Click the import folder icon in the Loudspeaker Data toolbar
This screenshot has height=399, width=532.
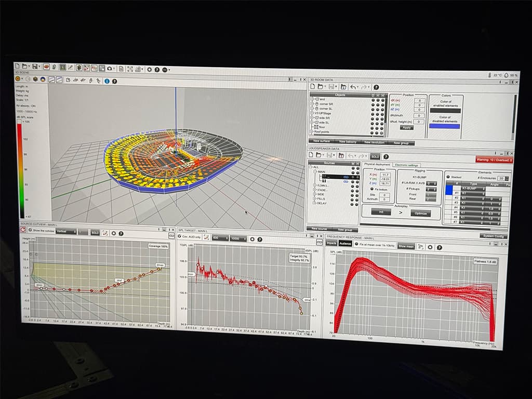coord(341,156)
